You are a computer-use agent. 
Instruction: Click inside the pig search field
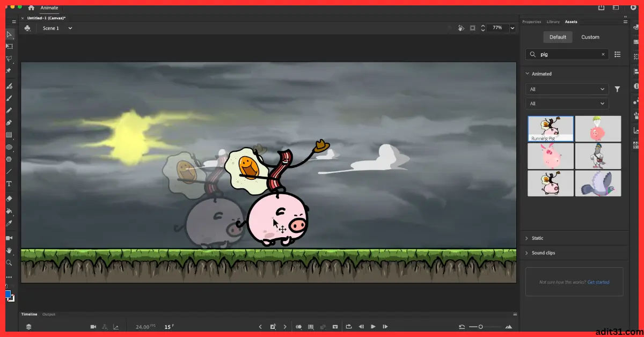tap(567, 54)
